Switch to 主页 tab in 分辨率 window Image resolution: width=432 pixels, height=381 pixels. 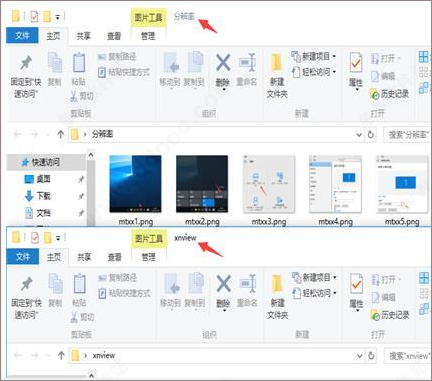(x=53, y=36)
